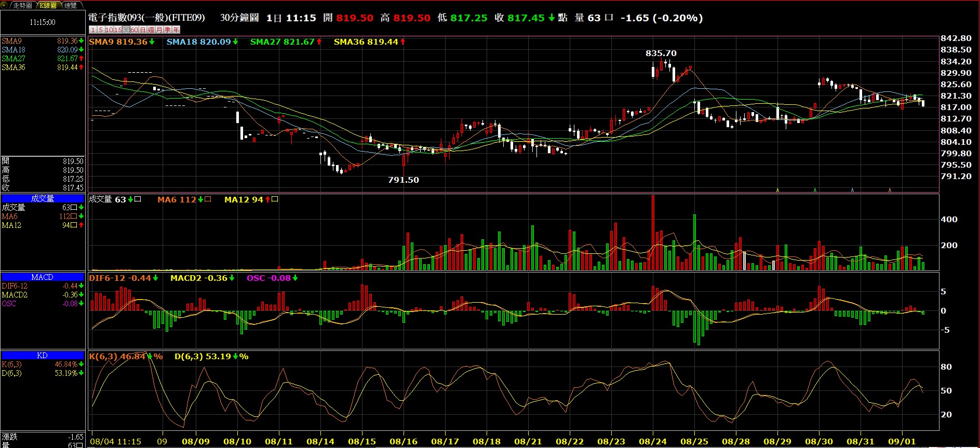This screenshot has height=448, width=980.
Task: Click the blue MACD panel header
Action: tap(43, 277)
